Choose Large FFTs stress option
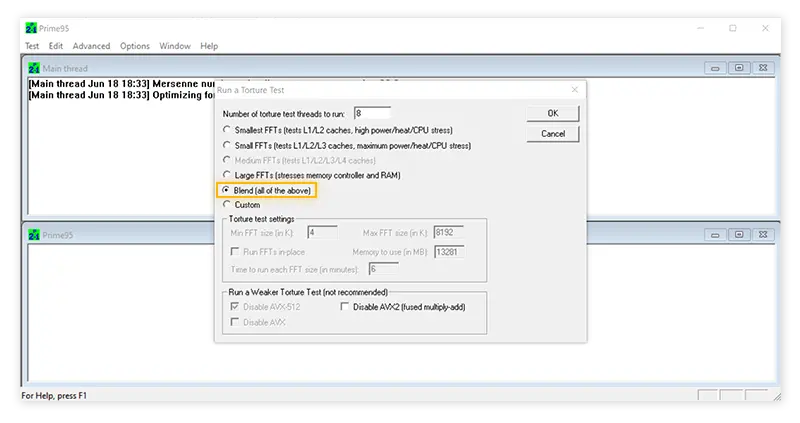The height and width of the screenshot is (423, 800). pos(227,175)
